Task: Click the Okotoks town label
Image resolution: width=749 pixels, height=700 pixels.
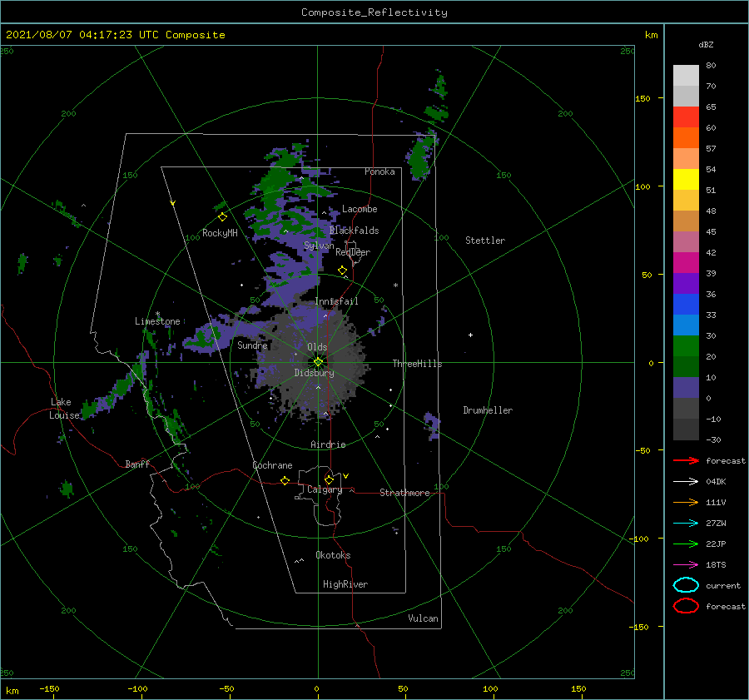Action: (333, 555)
